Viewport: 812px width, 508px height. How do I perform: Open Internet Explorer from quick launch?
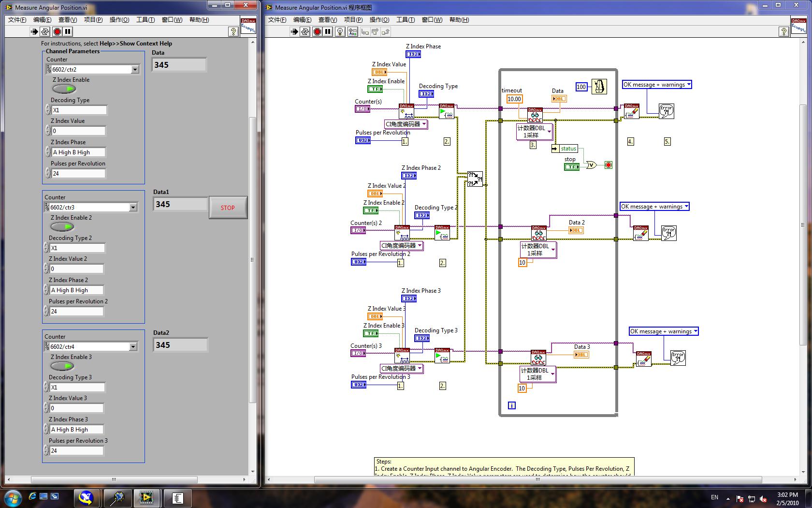click(32, 496)
